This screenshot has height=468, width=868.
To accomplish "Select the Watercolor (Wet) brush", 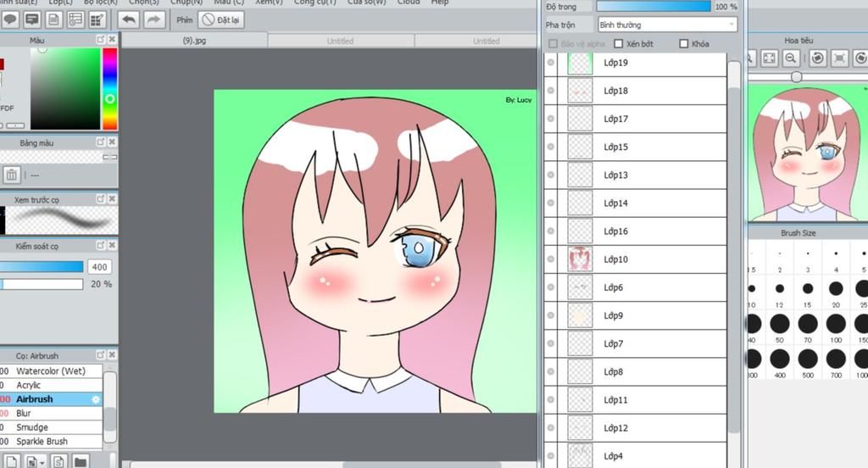I will tap(51, 371).
